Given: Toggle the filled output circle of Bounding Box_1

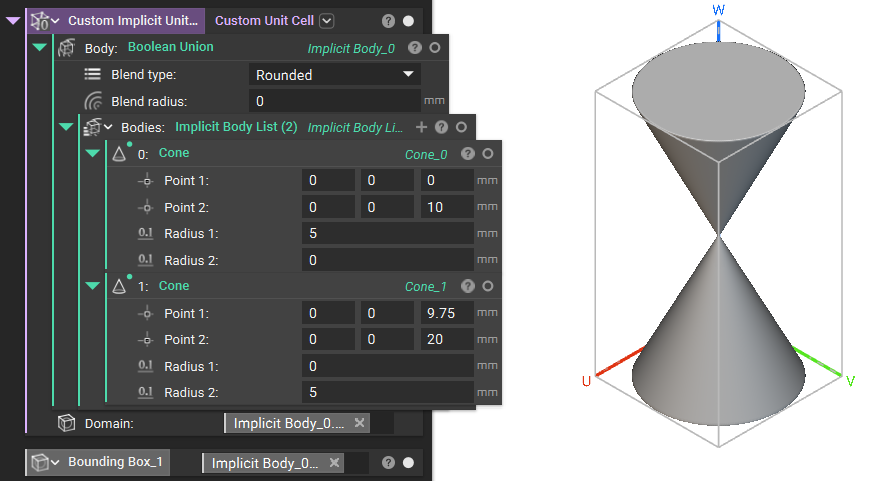Looking at the screenshot, I should 409,463.
